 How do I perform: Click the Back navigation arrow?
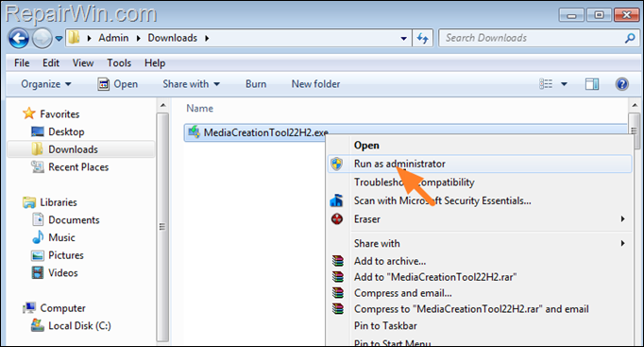19,38
